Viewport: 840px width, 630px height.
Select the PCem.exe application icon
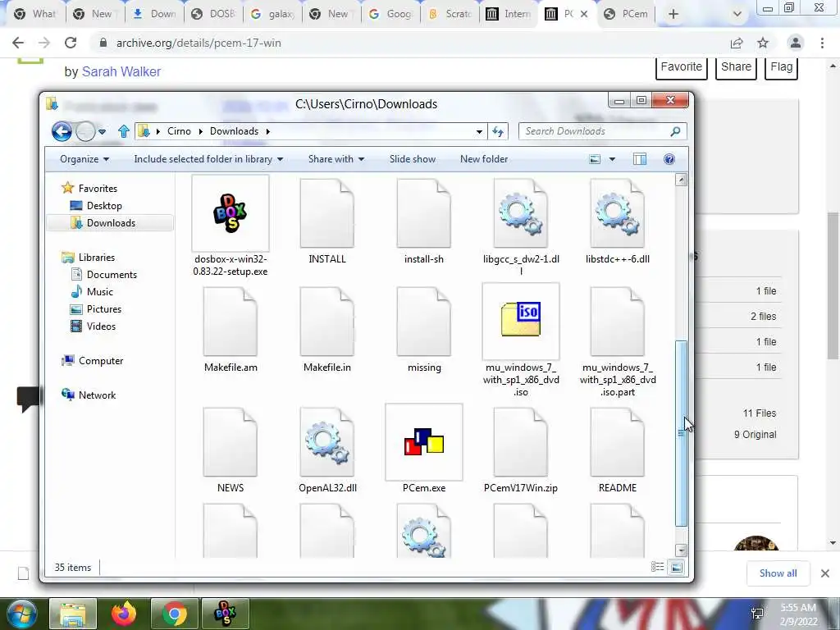click(x=424, y=442)
